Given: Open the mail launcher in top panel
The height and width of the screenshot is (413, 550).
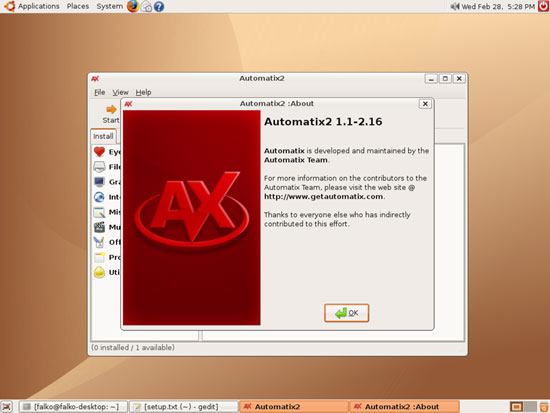Looking at the screenshot, I should pos(146,7).
